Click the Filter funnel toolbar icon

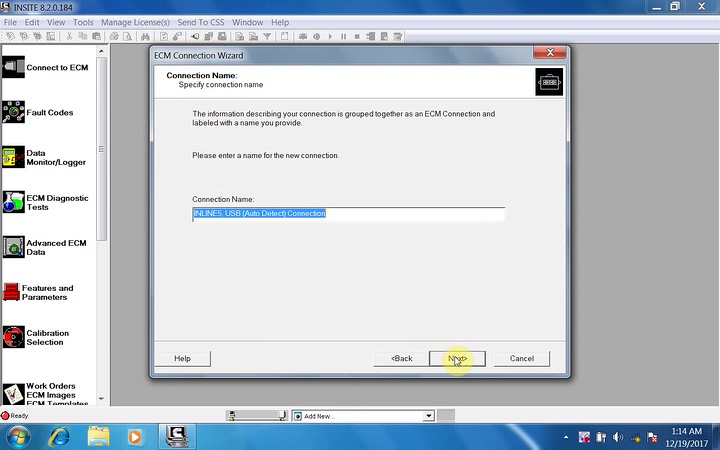pos(267,36)
